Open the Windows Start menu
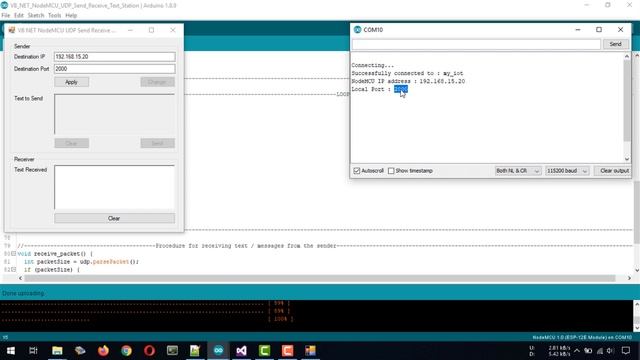640x360 pixels. point(11,351)
